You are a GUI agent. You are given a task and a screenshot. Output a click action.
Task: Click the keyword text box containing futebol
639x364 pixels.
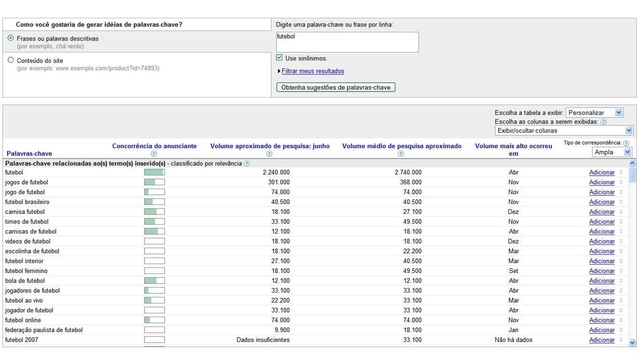(347, 42)
